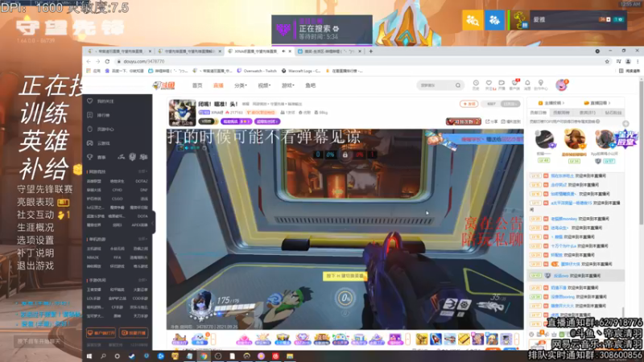The width and height of the screenshot is (644, 362).
Task: Focus the Douyu search input field
Action: (436, 85)
